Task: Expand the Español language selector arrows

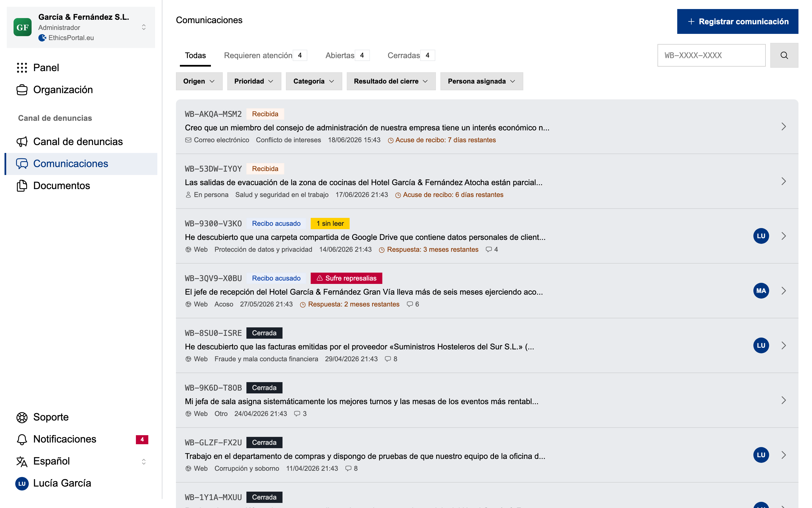Action: coord(144,461)
